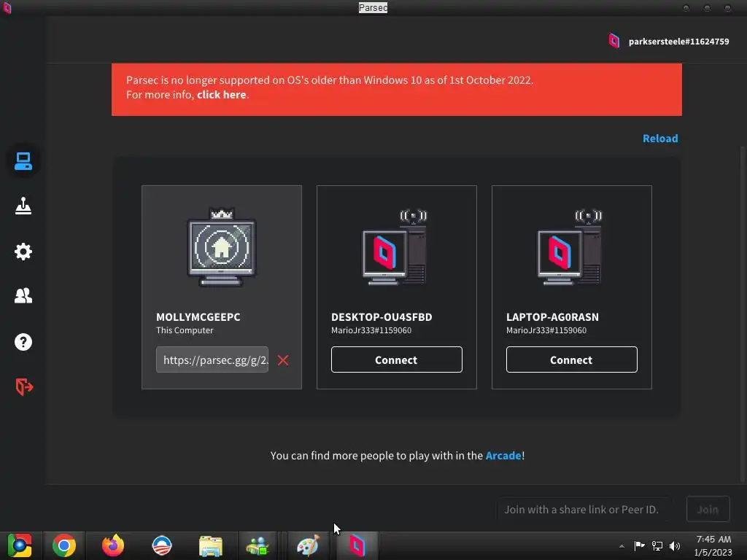The height and width of the screenshot is (560, 747).
Task: Show hidden system tray icons arrow
Action: pyautogui.click(x=622, y=546)
